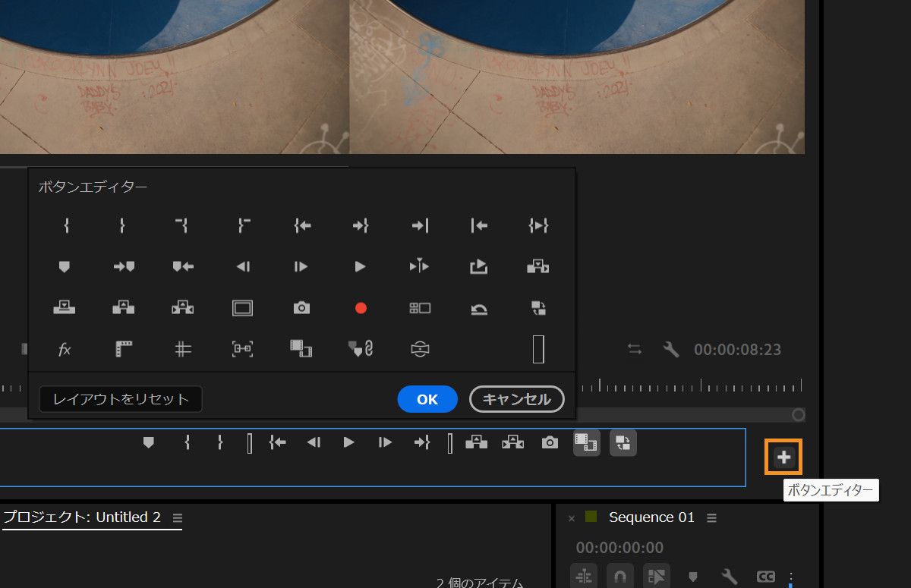
Task: Pick the Safe Margins icon in button editor
Action: coord(242,308)
